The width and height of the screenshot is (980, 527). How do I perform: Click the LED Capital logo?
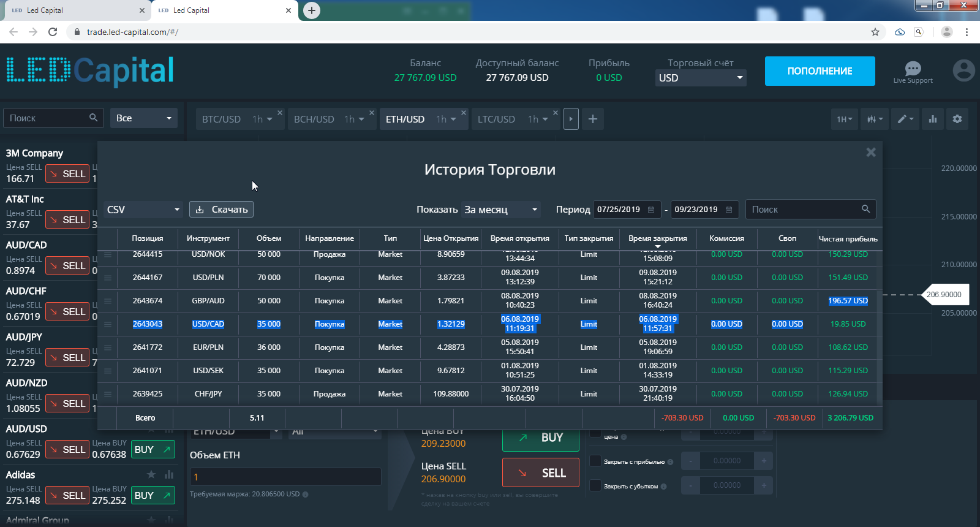90,70
